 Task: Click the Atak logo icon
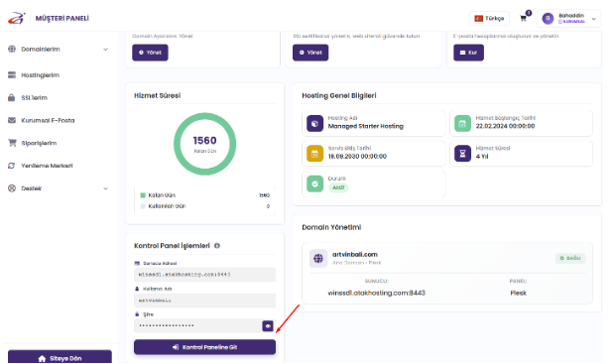point(17,18)
